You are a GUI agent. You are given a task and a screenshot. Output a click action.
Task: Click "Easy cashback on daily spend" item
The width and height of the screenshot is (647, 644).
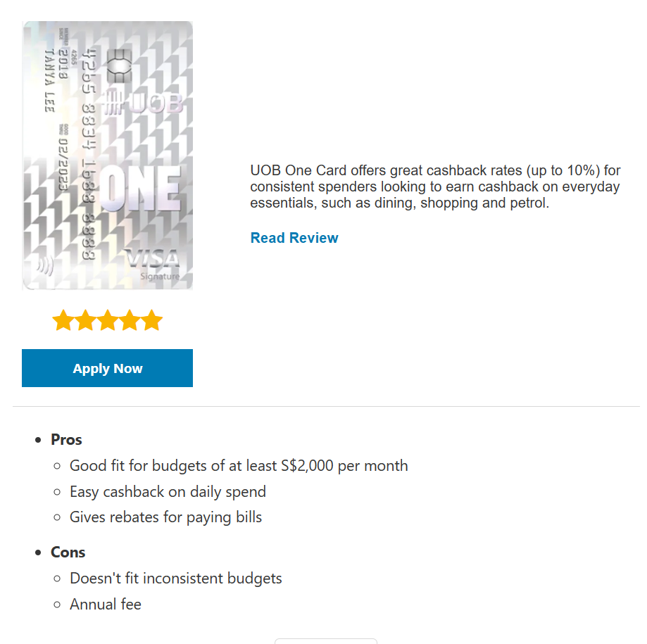point(168,491)
